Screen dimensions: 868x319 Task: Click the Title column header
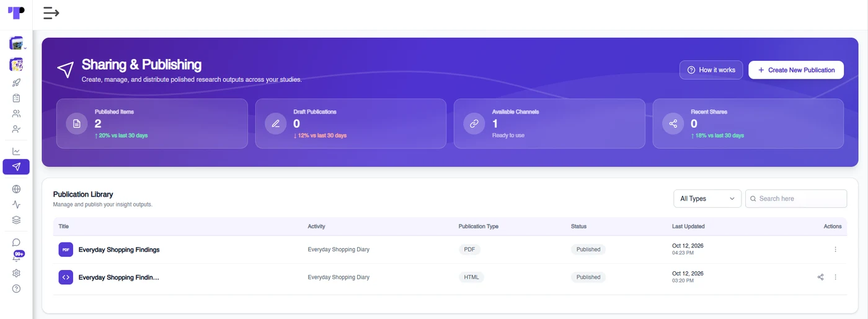point(64,227)
